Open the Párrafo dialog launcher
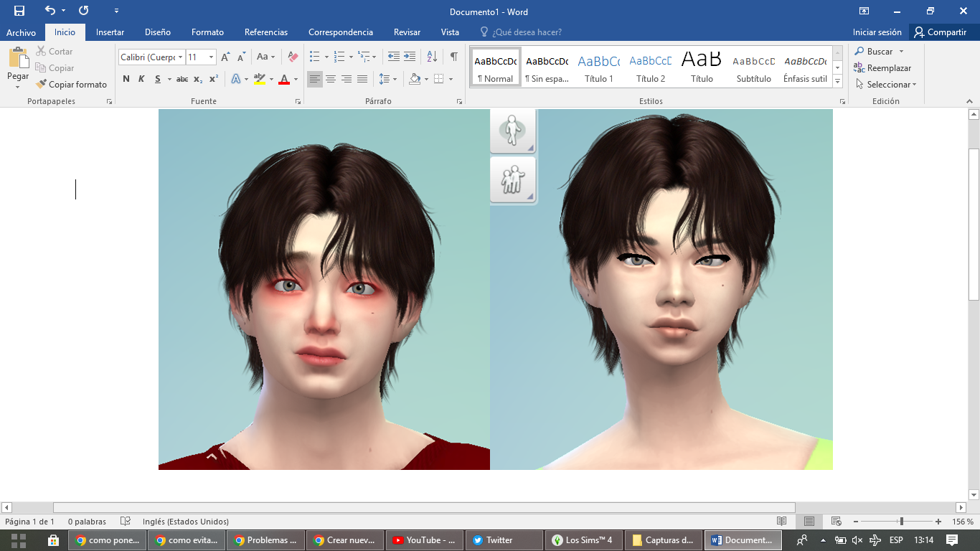The width and height of the screenshot is (980, 551). pos(459,102)
